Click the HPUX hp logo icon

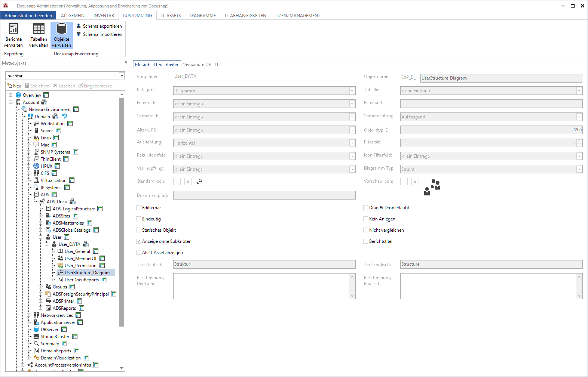click(x=36, y=166)
